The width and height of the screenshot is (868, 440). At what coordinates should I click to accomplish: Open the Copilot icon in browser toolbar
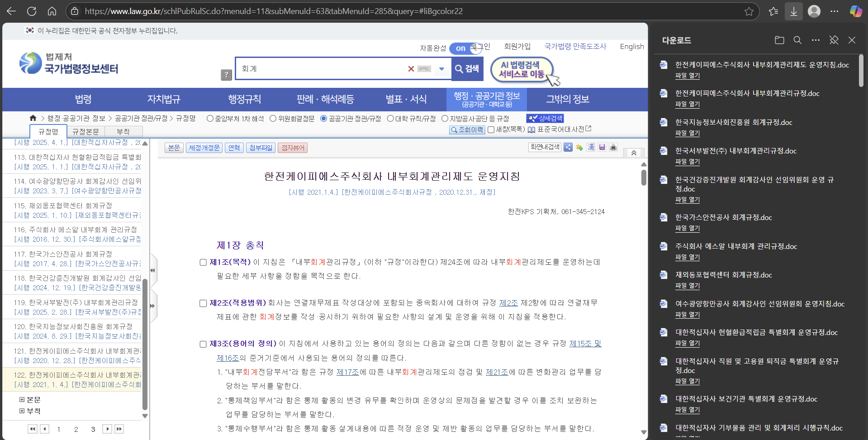(x=856, y=11)
